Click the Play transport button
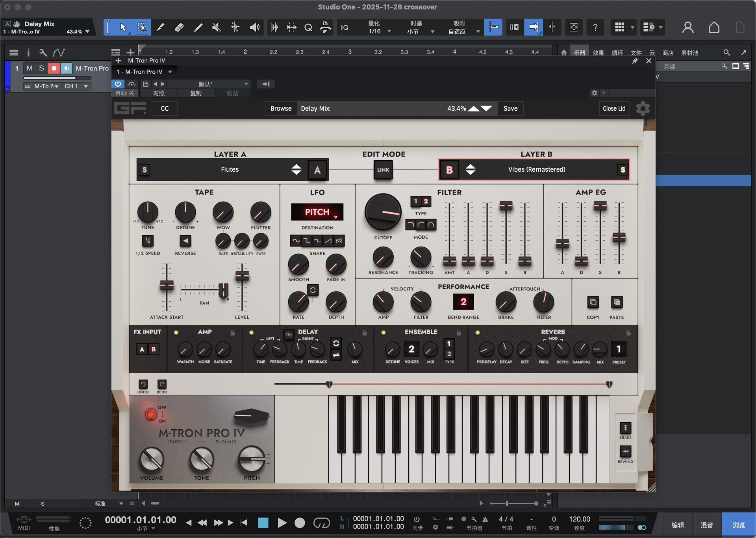Screen dimensions: 756x538 [x=282, y=523]
